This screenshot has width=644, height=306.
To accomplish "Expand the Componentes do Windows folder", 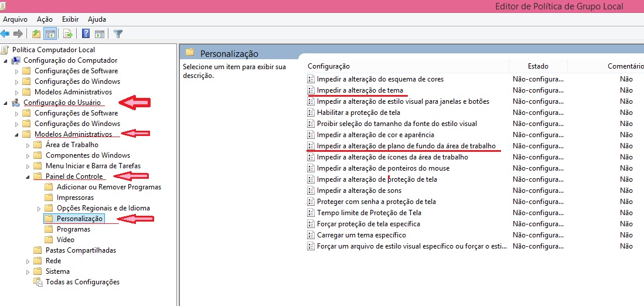I will pyautogui.click(x=28, y=156).
